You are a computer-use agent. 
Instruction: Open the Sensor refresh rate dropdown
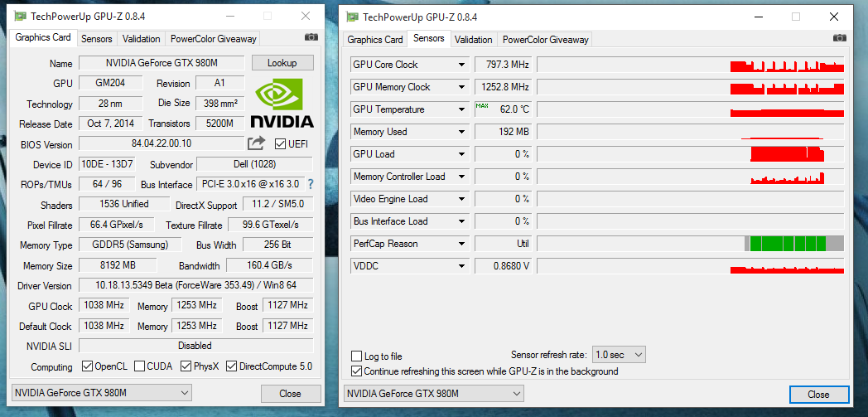(619, 355)
